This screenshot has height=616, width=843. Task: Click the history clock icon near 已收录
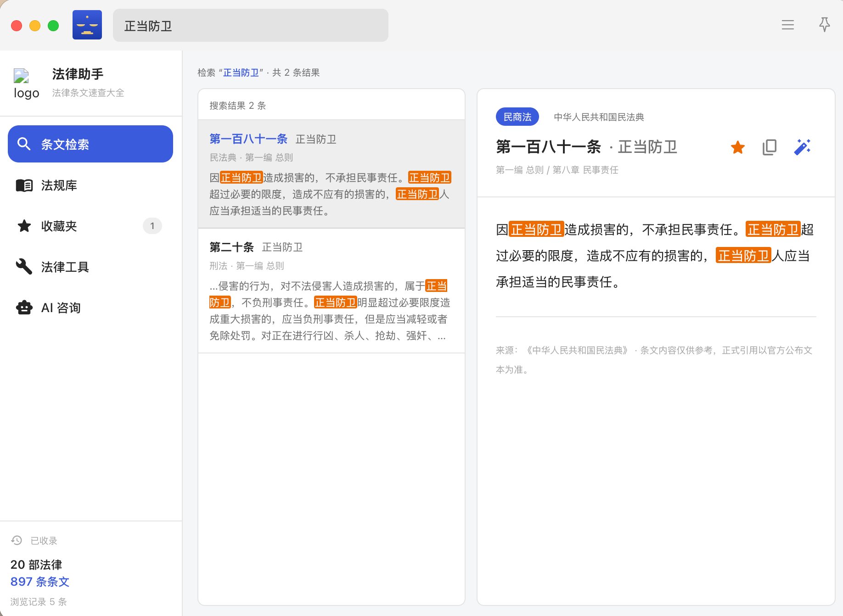pos(17,540)
